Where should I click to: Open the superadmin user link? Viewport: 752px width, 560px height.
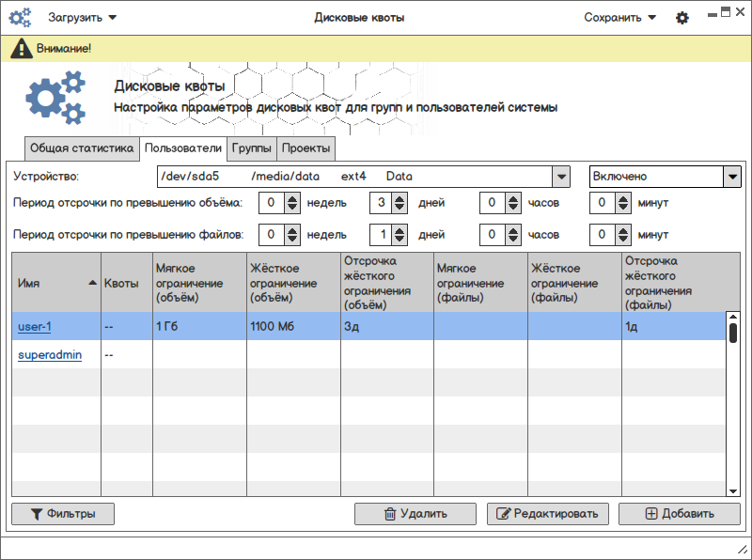coord(50,355)
